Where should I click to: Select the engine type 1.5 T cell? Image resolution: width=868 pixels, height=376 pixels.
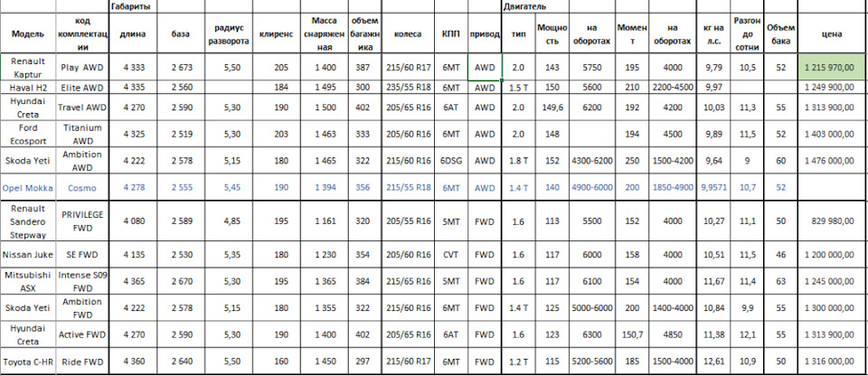[518, 87]
